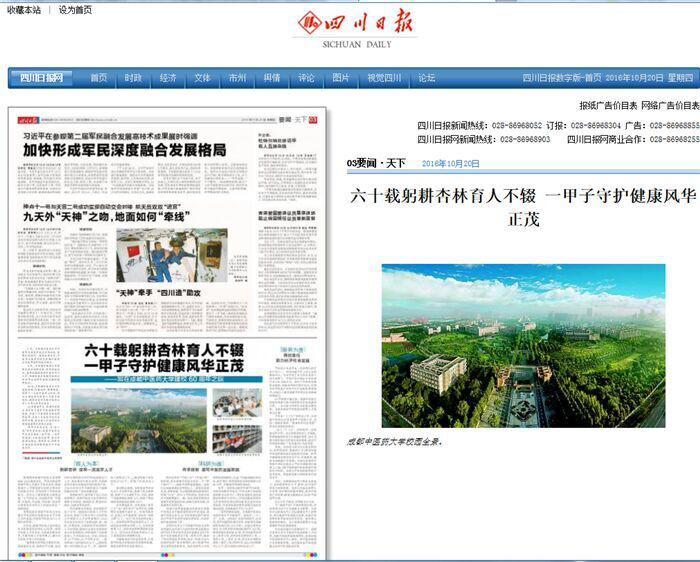Go to the 文体 section
Screen dimensions: 700x562
tap(202, 78)
